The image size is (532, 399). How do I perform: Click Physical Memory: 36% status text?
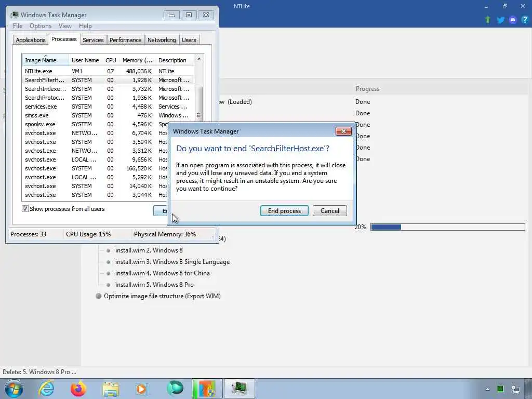pos(165,234)
